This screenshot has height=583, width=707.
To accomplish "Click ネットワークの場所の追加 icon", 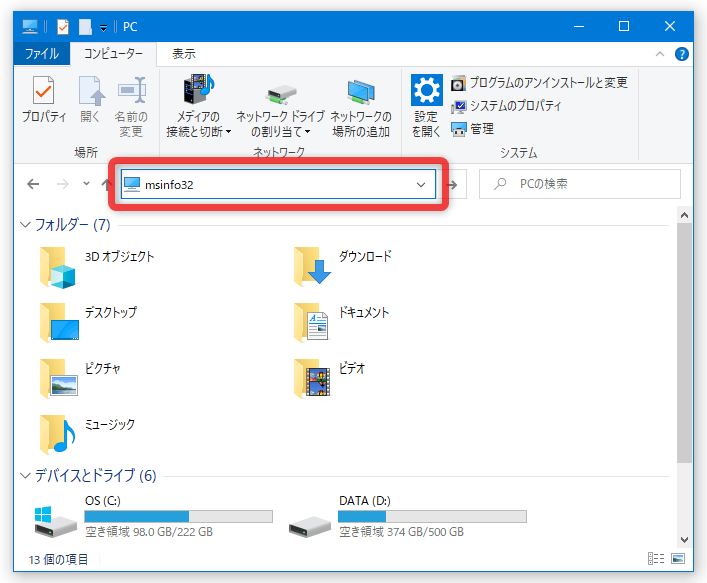I will coord(361,109).
